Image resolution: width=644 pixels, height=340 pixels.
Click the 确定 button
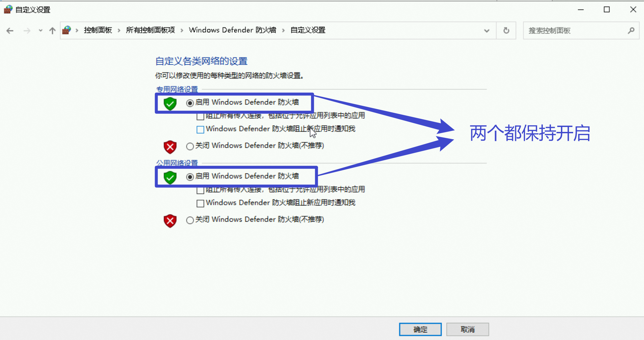pyautogui.click(x=420, y=329)
